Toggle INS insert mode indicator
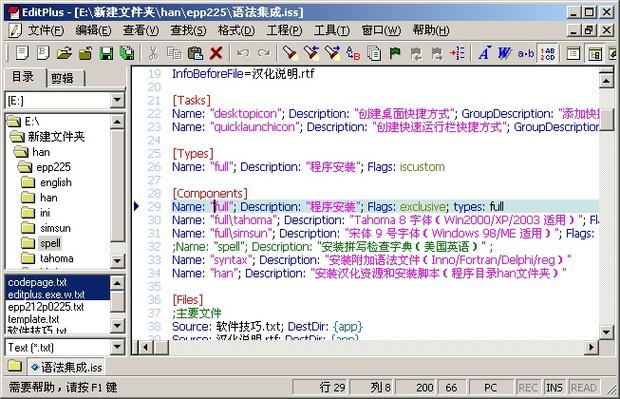Image resolution: width=620 pixels, height=399 pixels. click(554, 387)
